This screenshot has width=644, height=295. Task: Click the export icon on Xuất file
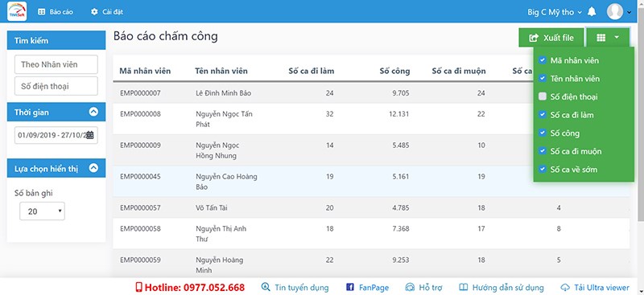point(534,38)
